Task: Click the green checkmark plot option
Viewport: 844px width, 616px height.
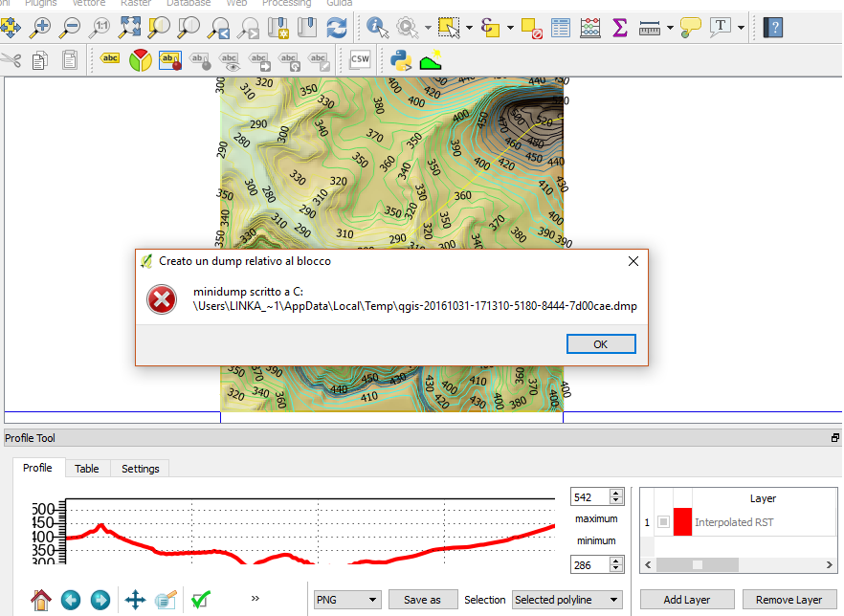Action: pos(200,600)
